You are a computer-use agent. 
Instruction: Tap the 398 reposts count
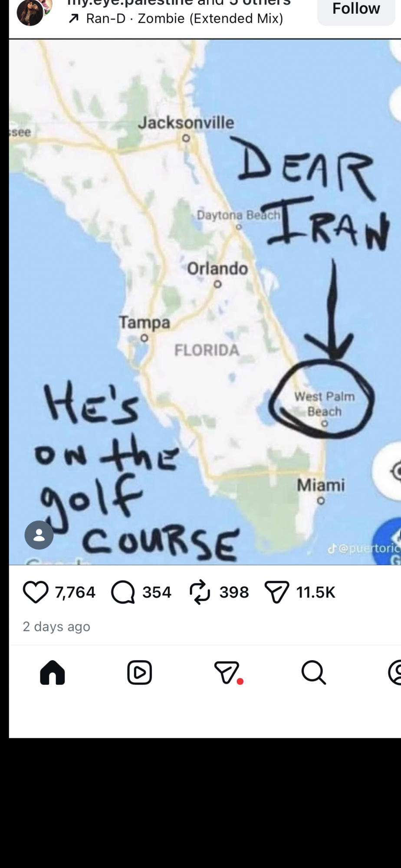click(234, 592)
